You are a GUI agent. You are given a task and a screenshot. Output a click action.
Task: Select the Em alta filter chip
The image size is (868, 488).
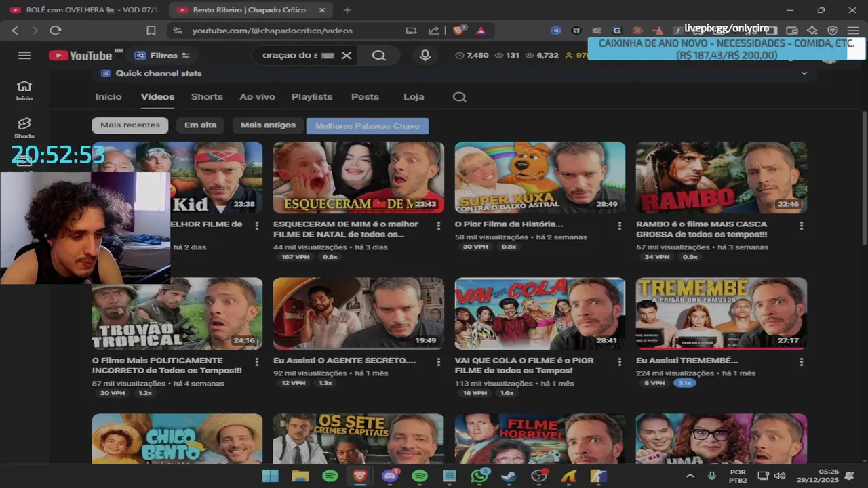coord(200,125)
